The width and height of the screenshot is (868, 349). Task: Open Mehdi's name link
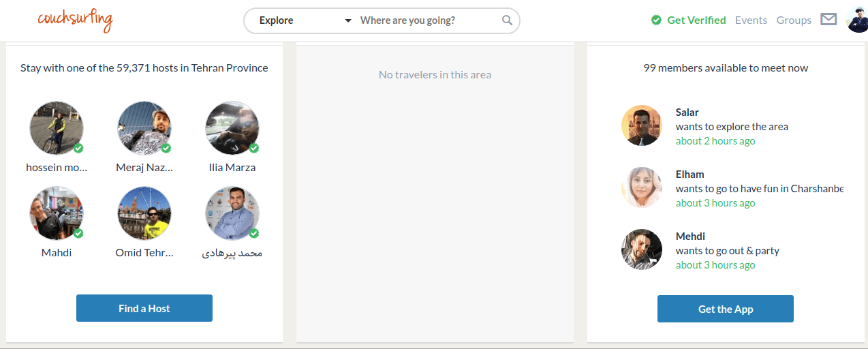[690, 236]
